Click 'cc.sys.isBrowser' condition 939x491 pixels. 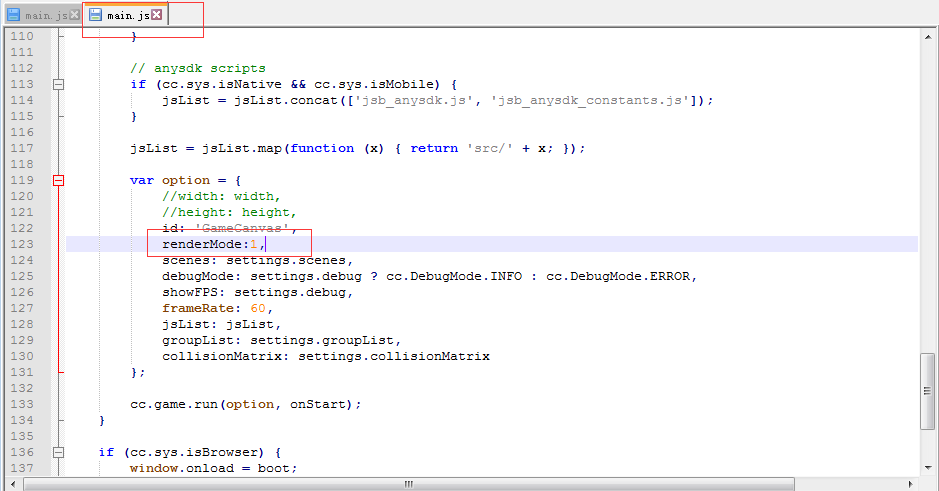point(194,453)
